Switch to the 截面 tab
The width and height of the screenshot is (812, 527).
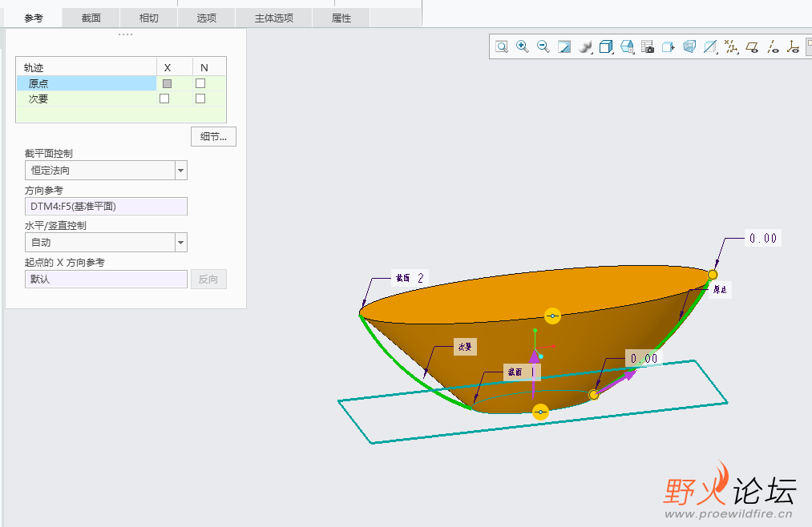pos(91,18)
